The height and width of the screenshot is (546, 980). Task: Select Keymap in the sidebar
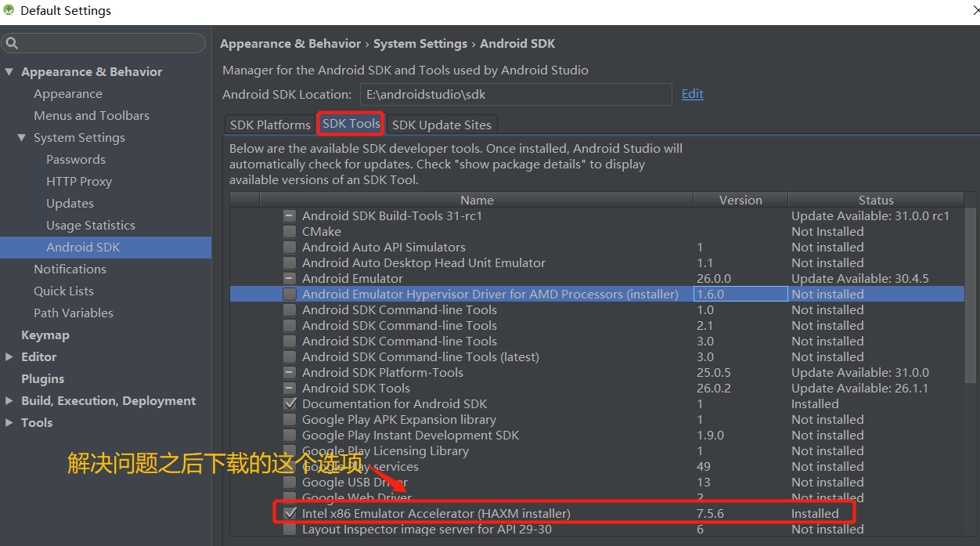pos(45,334)
